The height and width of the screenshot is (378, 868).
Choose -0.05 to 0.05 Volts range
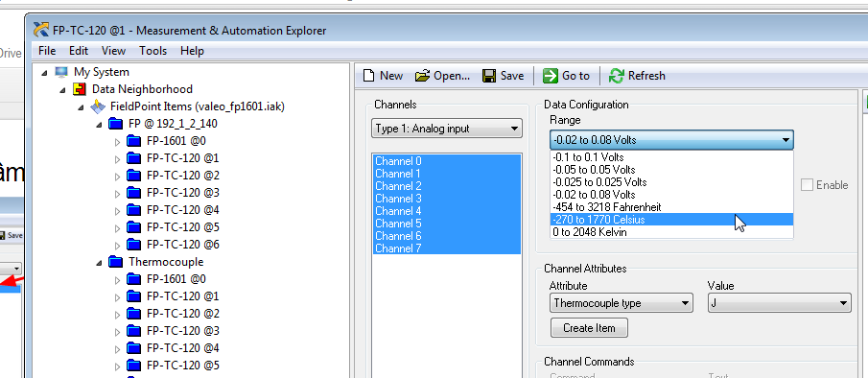pos(671,170)
